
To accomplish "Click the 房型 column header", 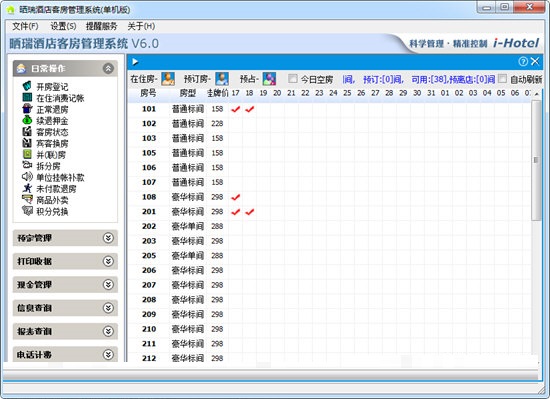I will click(187, 93).
